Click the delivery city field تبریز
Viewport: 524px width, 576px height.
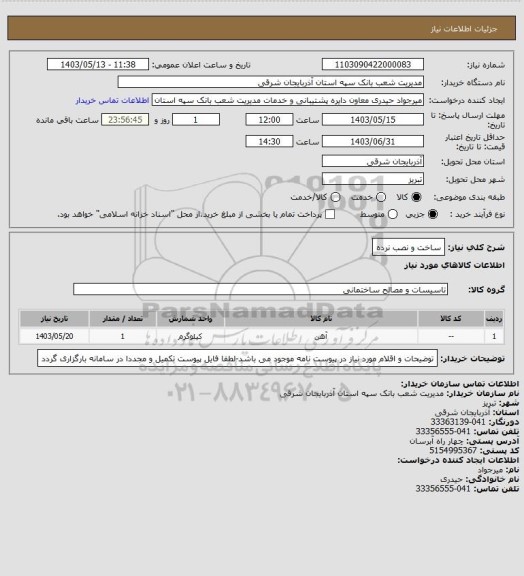tap(373, 179)
